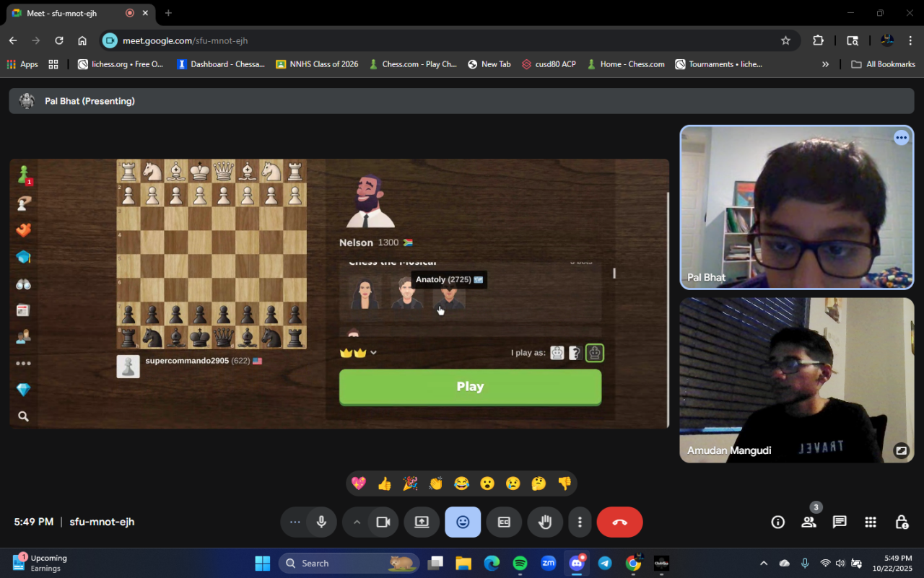This screenshot has height=578, width=924.
Task: Open Meet more options vertical dots
Action: (x=580, y=522)
